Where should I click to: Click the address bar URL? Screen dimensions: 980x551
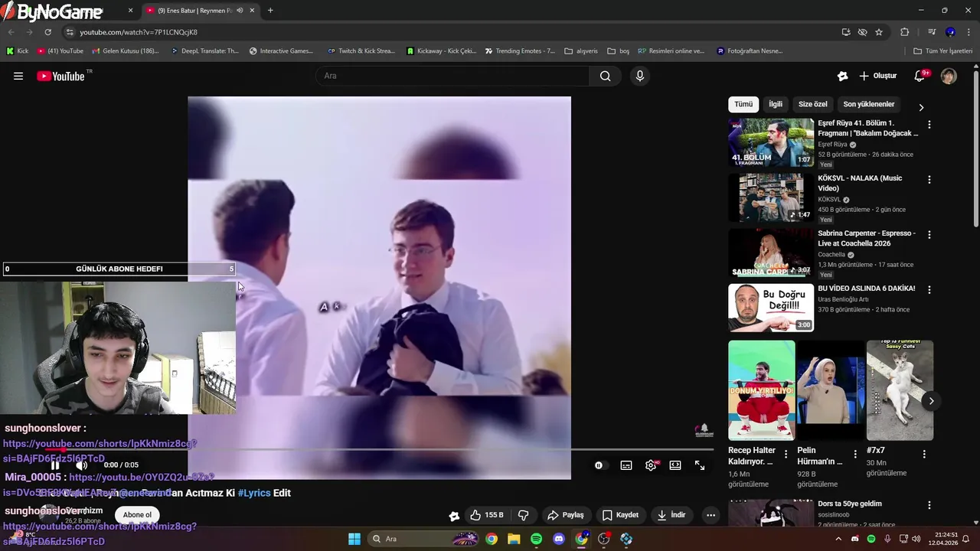point(139,32)
